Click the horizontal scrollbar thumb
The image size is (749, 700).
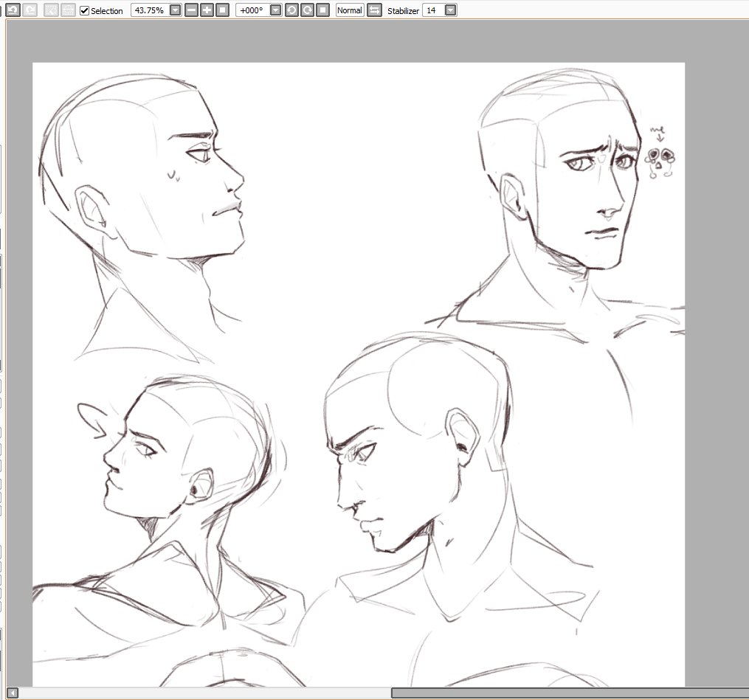[x=570, y=693]
